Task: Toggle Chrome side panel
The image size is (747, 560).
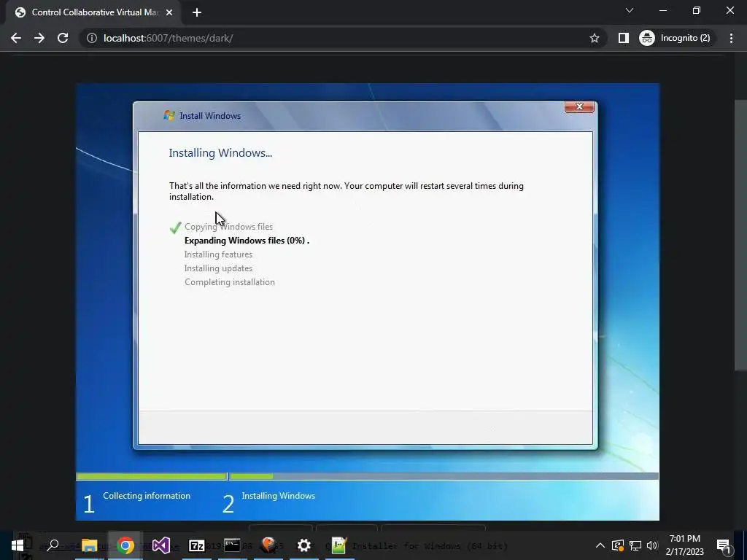Action: (x=623, y=38)
